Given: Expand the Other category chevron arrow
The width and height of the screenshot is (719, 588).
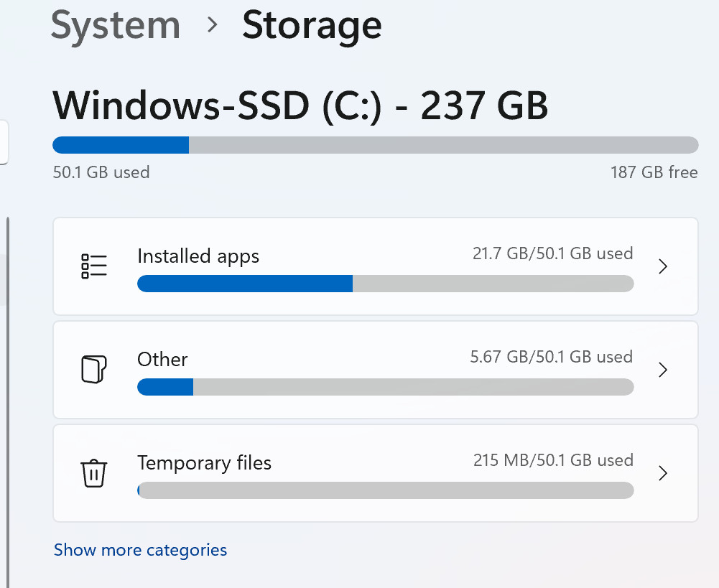Looking at the screenshot, I should [662, 370].
